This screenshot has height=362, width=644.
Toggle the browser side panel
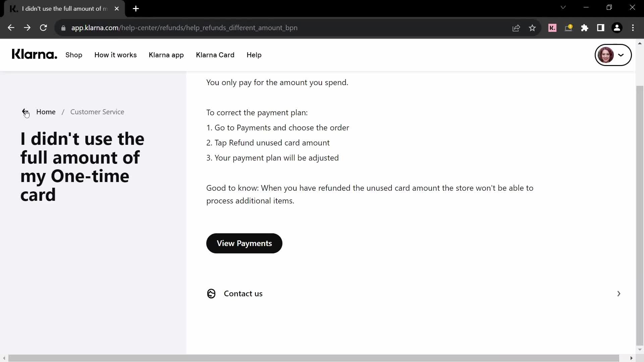pyautogui.click(x=601, y=28)
